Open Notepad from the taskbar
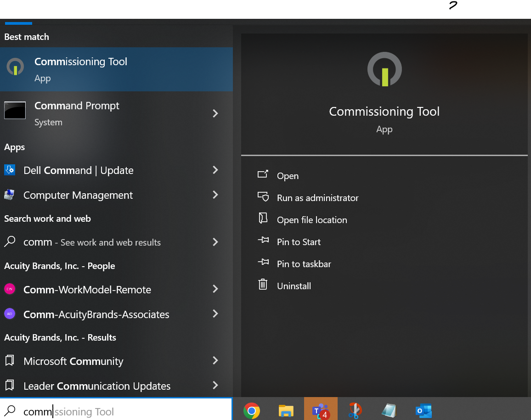The image size is (531, 420). [x=389, y=410]
